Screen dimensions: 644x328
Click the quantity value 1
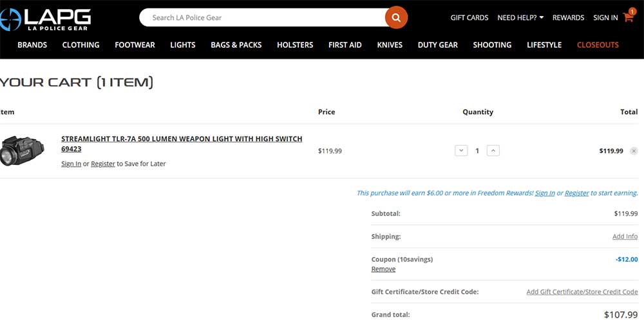[x=477, y=151]
